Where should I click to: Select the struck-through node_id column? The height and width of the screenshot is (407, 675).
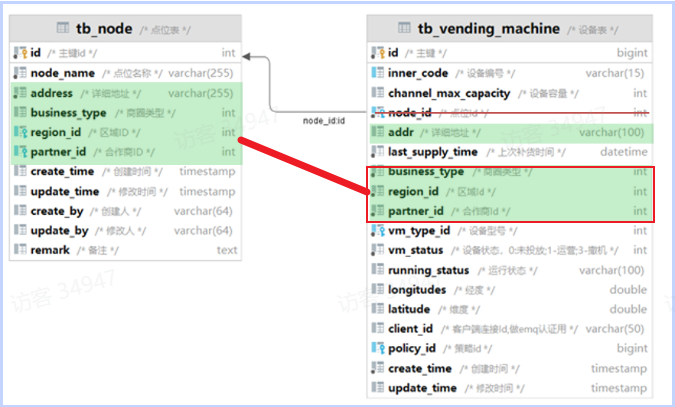pos(409,113)
